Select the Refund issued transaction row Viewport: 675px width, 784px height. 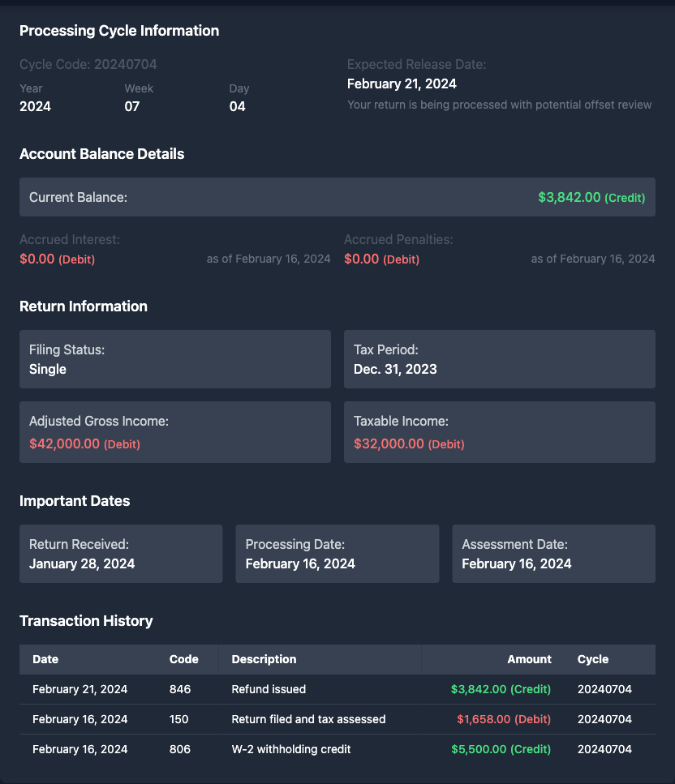(337, 689)
